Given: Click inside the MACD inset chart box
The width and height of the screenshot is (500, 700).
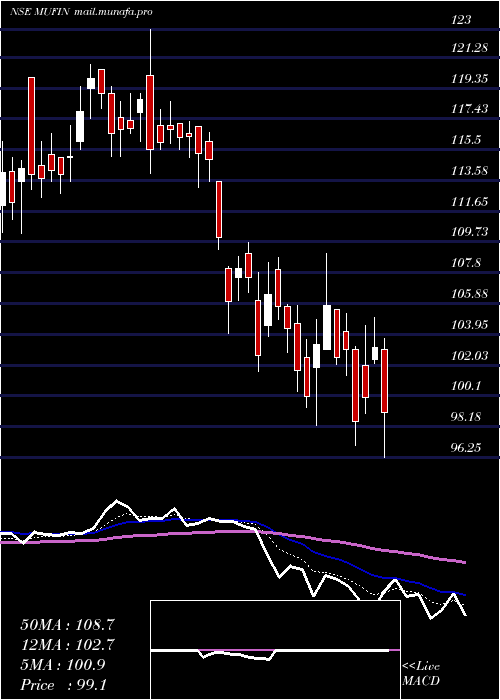Looking at the screenshot, I should [275, 650].
